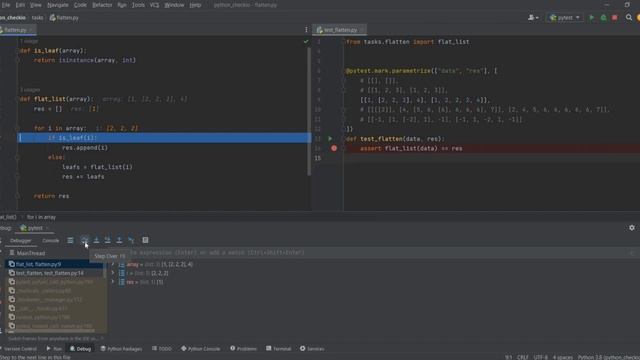Screen dimensions: 640x360
Task: Click the green inspection checkmark in flatten.py editor
Action: pos(306,41)
